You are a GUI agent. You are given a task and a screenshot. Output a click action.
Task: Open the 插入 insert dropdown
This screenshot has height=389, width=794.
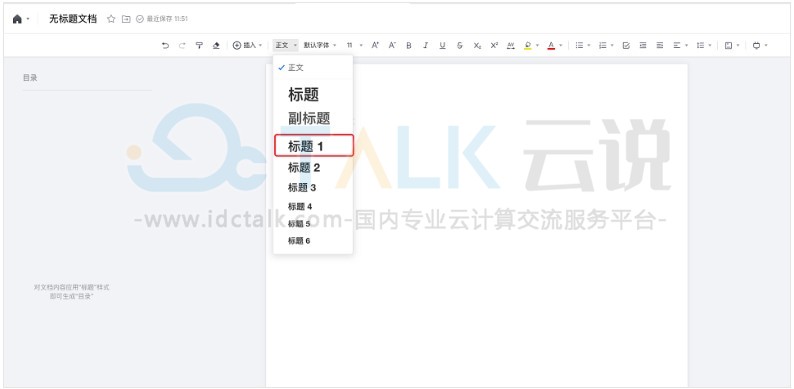coord(247,46)
